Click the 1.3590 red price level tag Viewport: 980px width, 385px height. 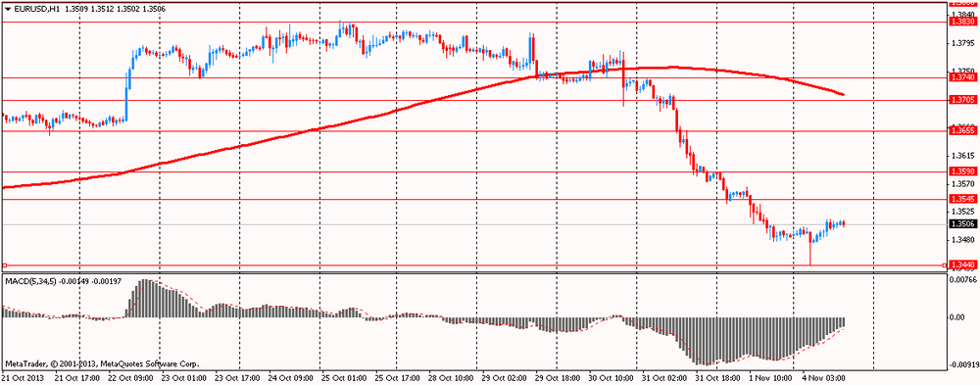[x=962, y=171]
